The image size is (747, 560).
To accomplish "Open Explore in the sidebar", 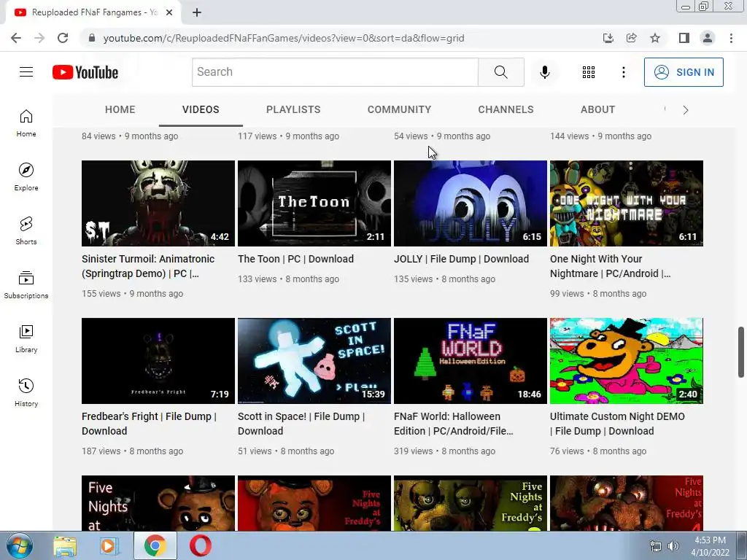I will tap(26, 177).
